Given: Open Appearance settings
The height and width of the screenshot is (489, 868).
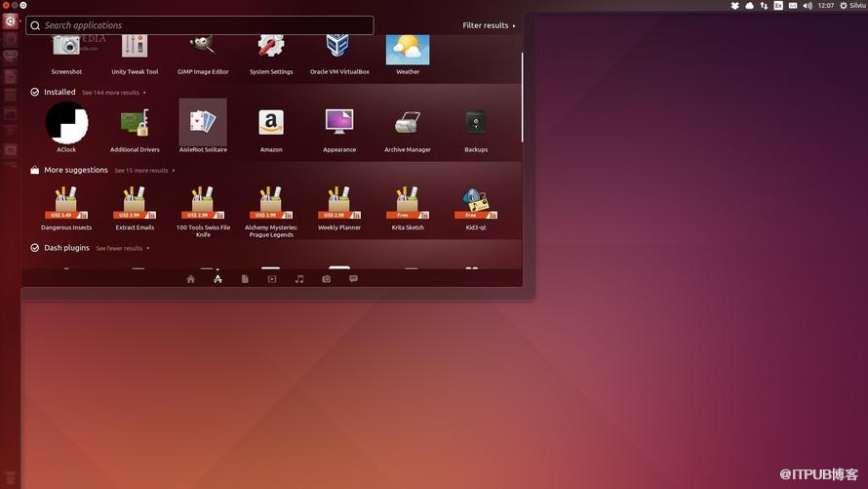Looking at the screenshot, I should (x=339, y=131).
